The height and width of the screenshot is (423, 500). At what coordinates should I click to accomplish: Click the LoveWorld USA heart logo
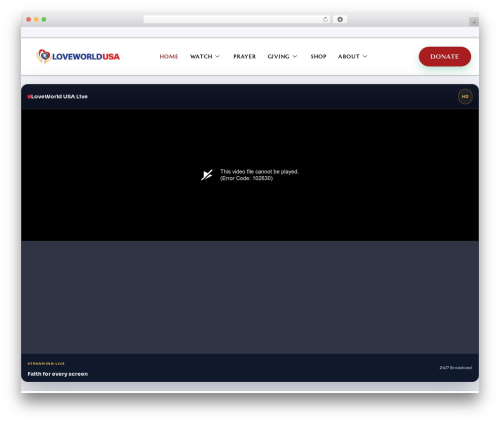pos(43,56)
